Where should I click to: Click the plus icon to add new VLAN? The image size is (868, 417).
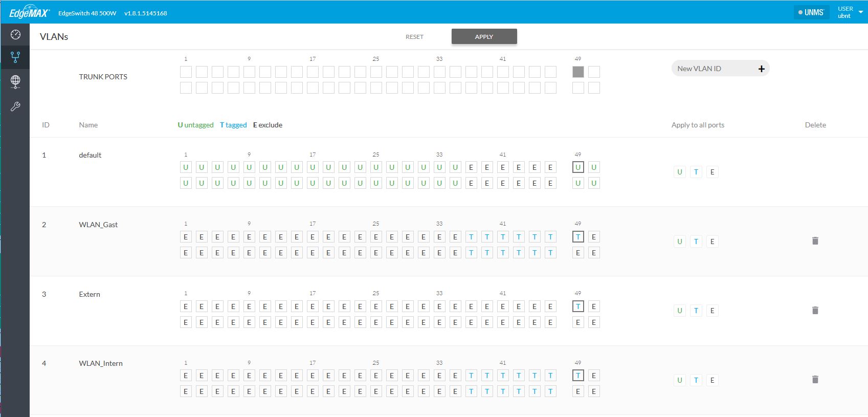click(761, 69)
